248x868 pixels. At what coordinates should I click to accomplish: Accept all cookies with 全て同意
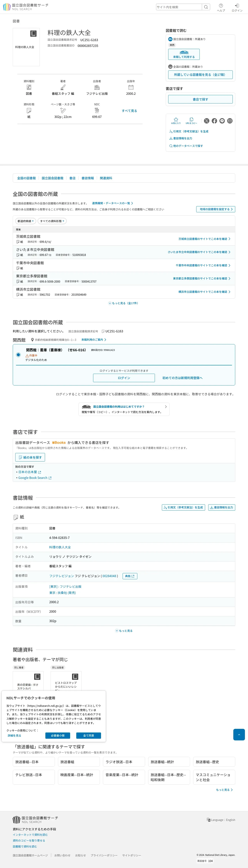(x=89, y=736)
